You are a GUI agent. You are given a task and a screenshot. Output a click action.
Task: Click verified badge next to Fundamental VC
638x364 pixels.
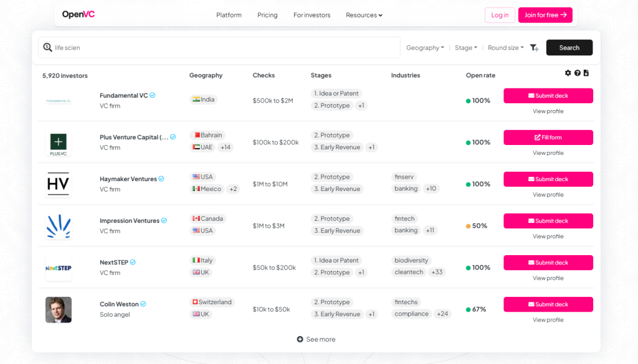tap(153, 95)
